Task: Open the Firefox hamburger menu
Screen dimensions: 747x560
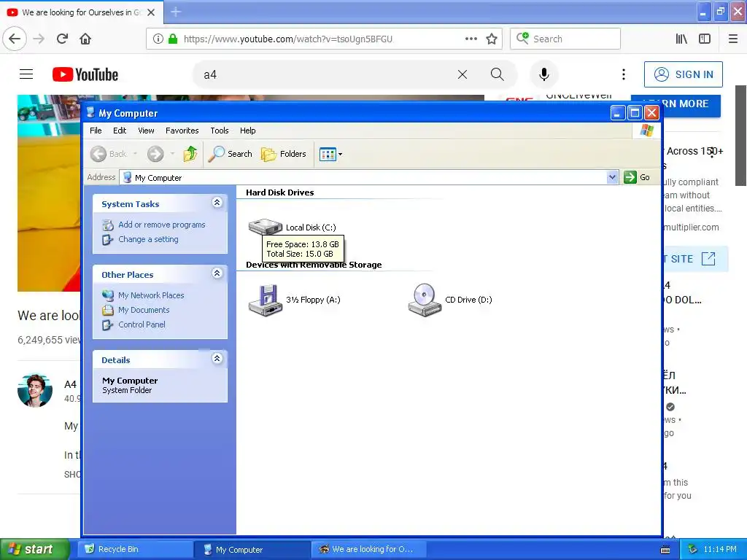Action: click(x=733, y=39)
